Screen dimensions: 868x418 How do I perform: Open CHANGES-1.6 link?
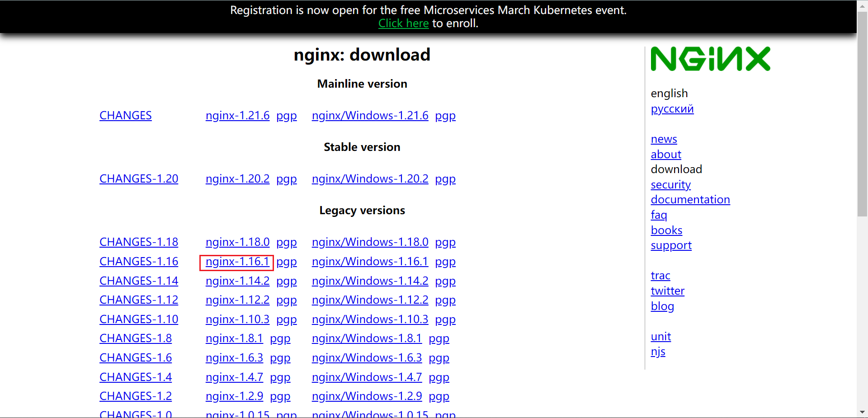coord(136,357)
